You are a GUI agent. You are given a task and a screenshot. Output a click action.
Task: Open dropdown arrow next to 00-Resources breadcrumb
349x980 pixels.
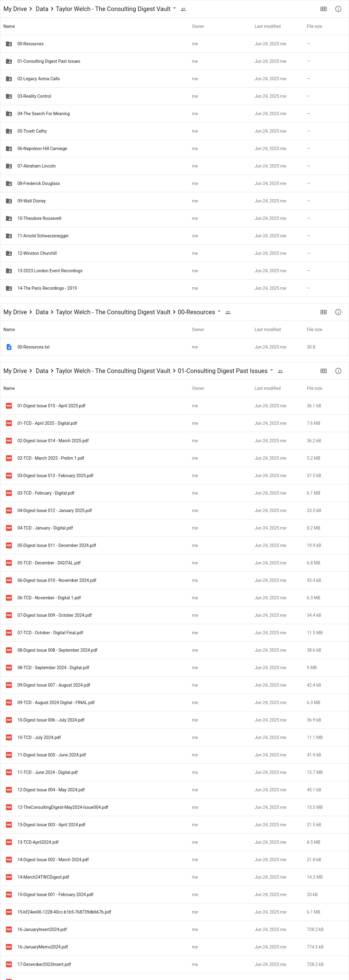(x=219, y=311)
